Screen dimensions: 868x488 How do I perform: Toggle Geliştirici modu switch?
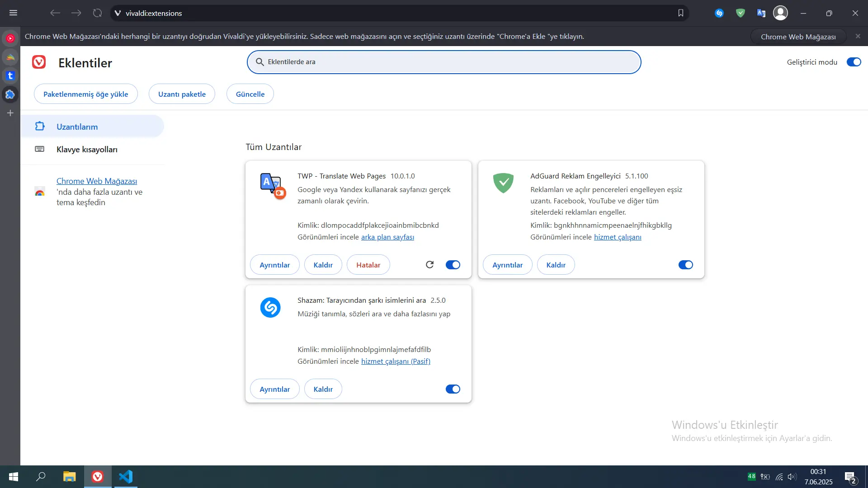pos(854,62)
